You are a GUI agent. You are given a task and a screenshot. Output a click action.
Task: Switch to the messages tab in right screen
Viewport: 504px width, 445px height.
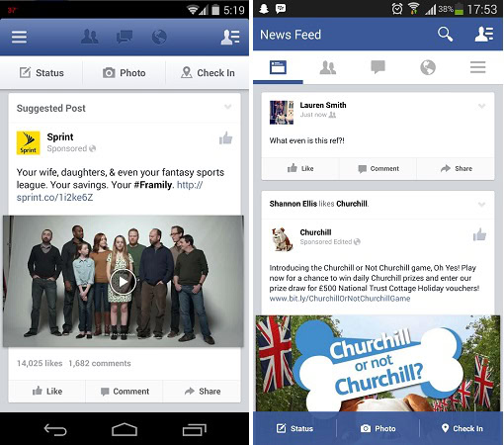[x=378, y=67]
